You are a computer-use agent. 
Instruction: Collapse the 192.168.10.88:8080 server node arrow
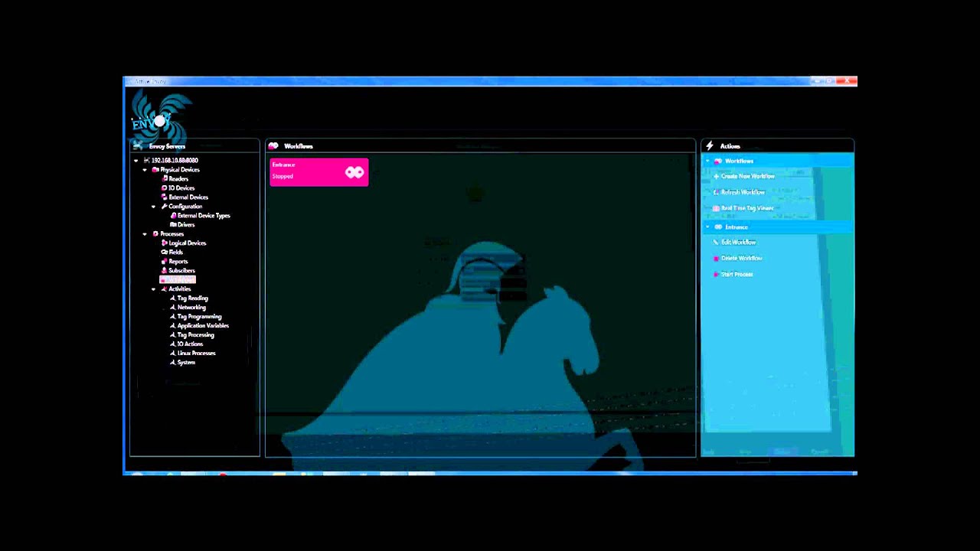coord(136,161)
